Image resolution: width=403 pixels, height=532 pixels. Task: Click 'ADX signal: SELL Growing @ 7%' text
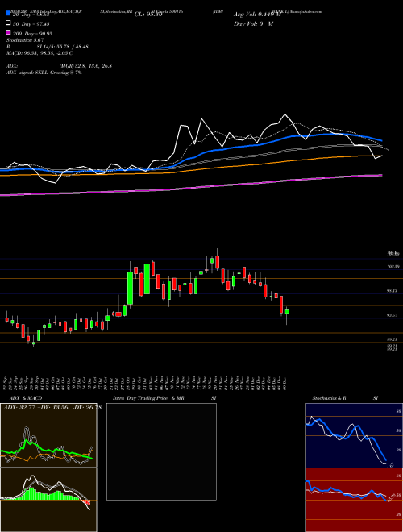[44, 73]
